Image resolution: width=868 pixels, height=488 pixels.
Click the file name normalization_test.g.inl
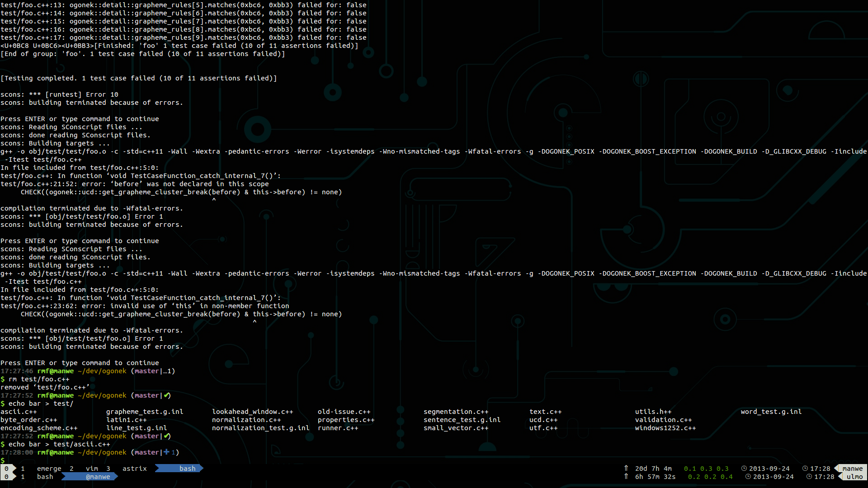click(x=261, y=428)
